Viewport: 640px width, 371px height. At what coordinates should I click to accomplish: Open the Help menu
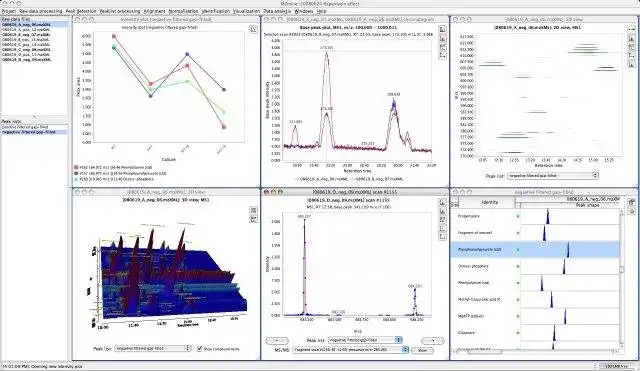click(321, 11)
